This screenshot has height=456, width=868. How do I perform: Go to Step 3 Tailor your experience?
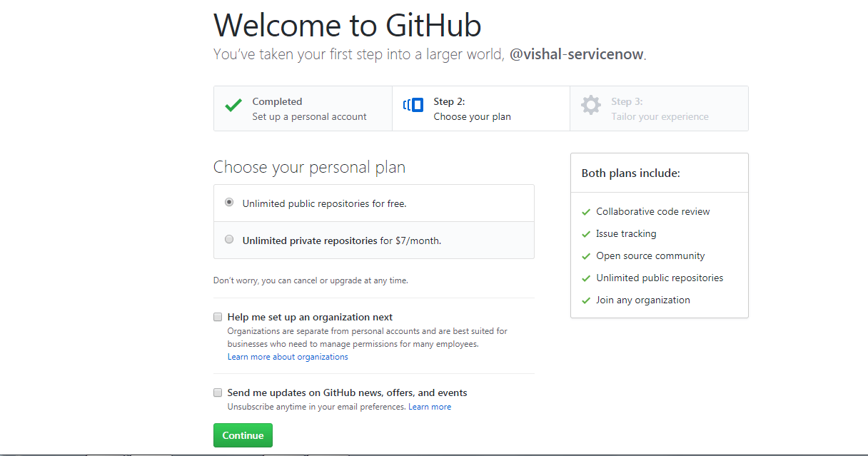tap(660, 109)
